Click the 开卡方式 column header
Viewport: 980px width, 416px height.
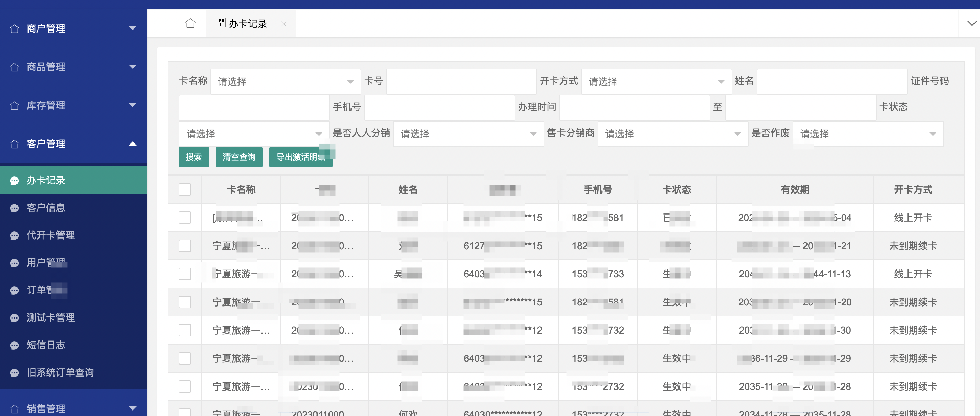click(x=913, y=189)
